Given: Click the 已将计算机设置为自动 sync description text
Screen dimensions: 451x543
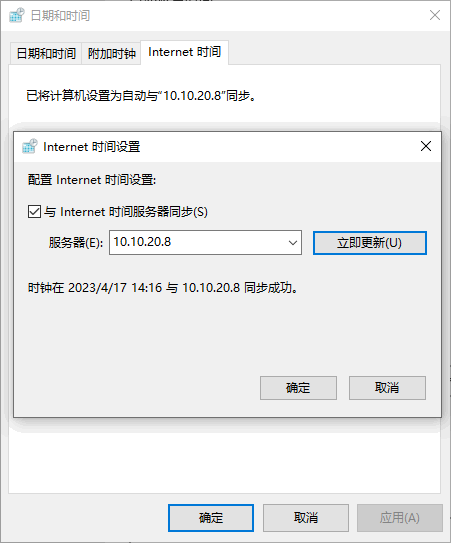Looking at the screenshot, I should pyautogui.click(x=141, y=96).
